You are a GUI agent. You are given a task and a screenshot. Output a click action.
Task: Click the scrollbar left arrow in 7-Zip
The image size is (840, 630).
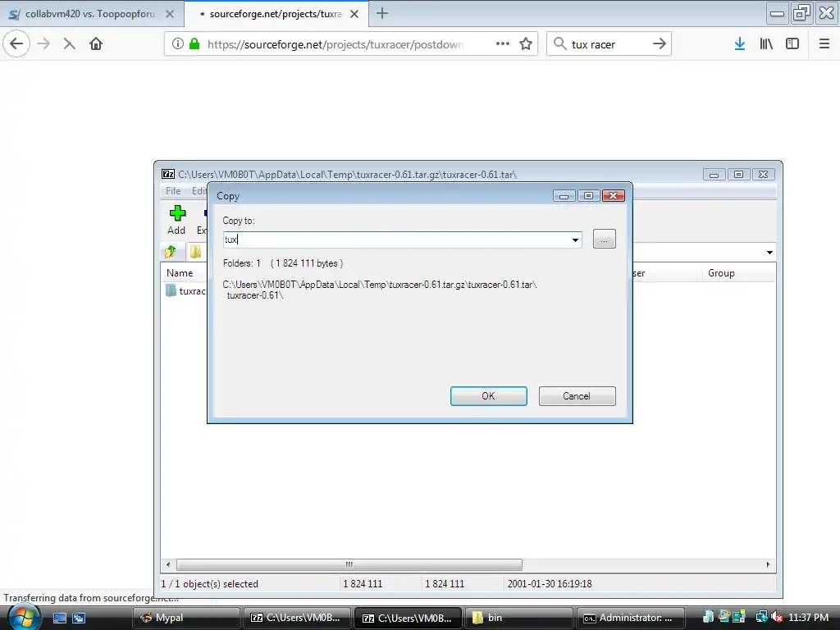coord(168,564)
